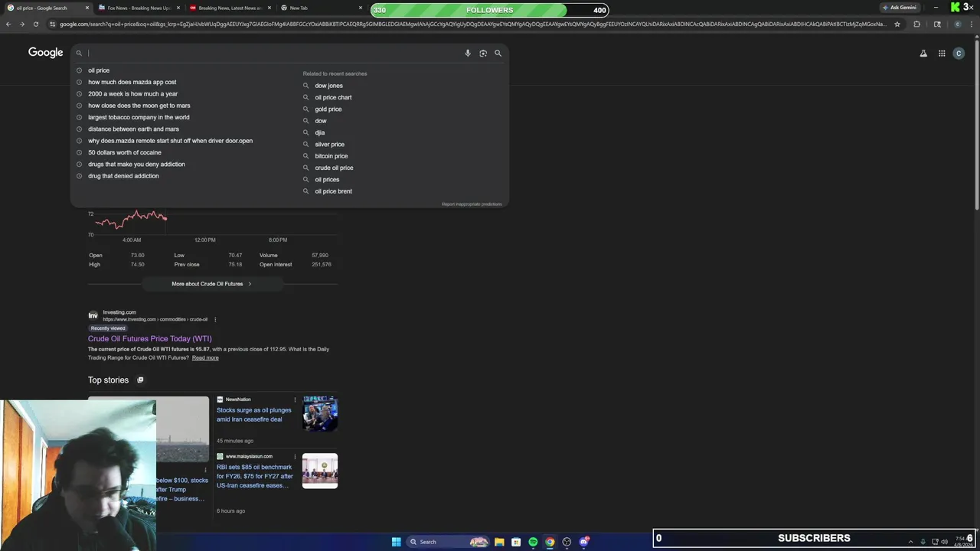Screen dimensions: 980x551
Task: Click Ask Gemini button in title bar
Action: click(900, 8)
